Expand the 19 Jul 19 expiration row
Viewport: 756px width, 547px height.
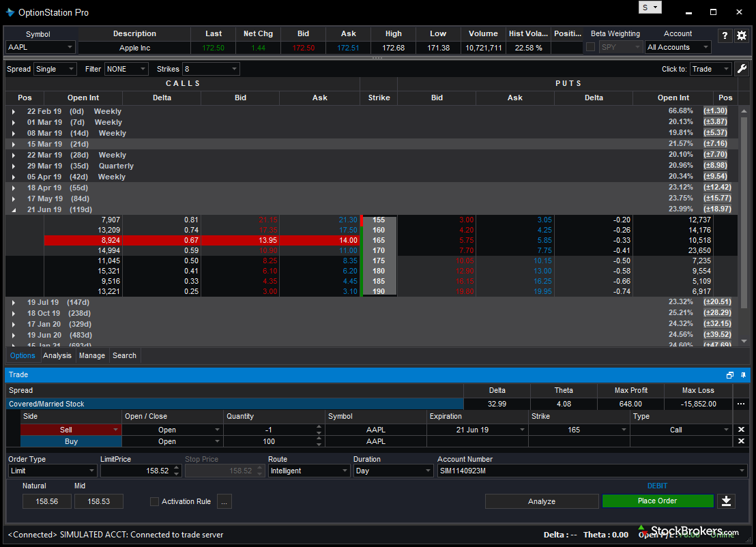(14, 303)
